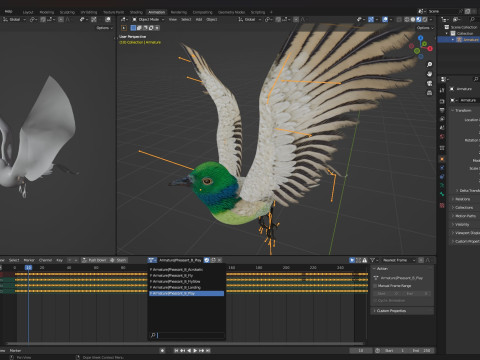This screenshot has height=360, width=480.
Task: Toggle gizmo visibility in main viewport header
Action: (x=371, y=20)
